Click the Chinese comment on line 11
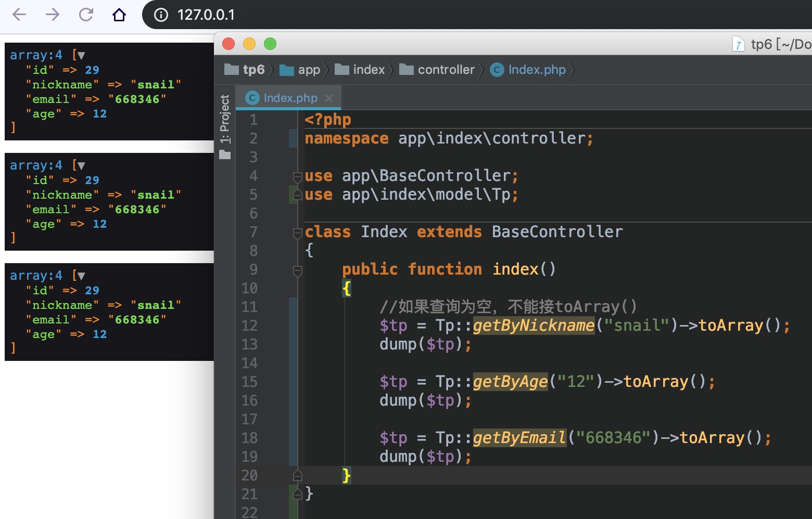 coord(509,307)
